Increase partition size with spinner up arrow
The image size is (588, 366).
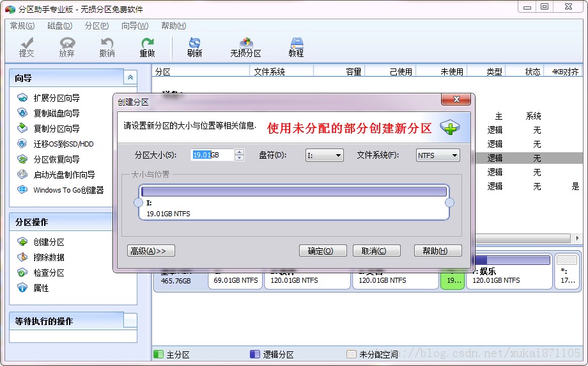pyautogui.click(x=240, y=152)
